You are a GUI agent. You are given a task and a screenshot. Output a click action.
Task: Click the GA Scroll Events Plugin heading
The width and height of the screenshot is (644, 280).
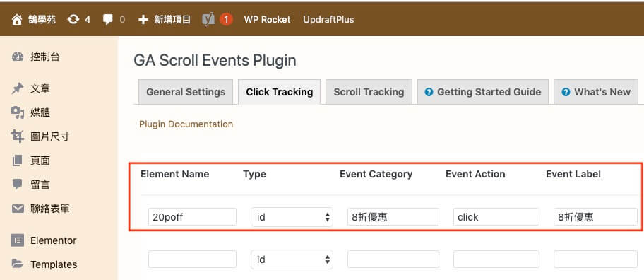coord(215,61)
